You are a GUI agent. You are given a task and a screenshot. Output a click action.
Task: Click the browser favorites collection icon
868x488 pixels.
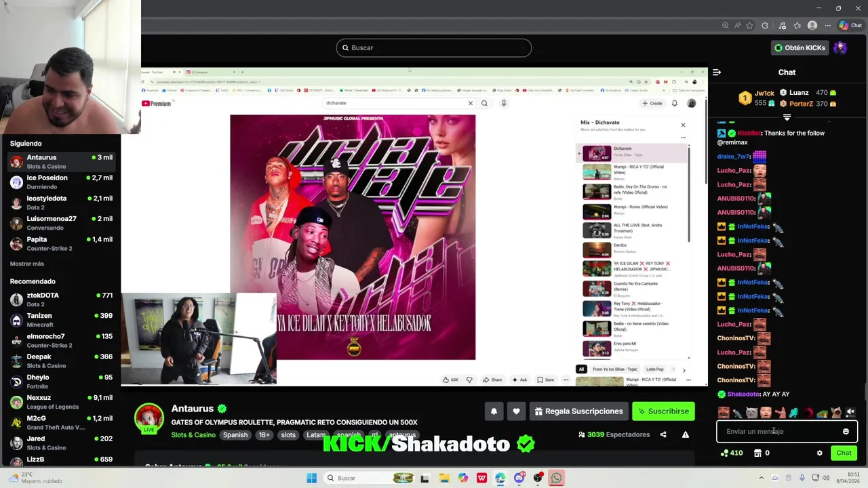[x=797, y=26]
